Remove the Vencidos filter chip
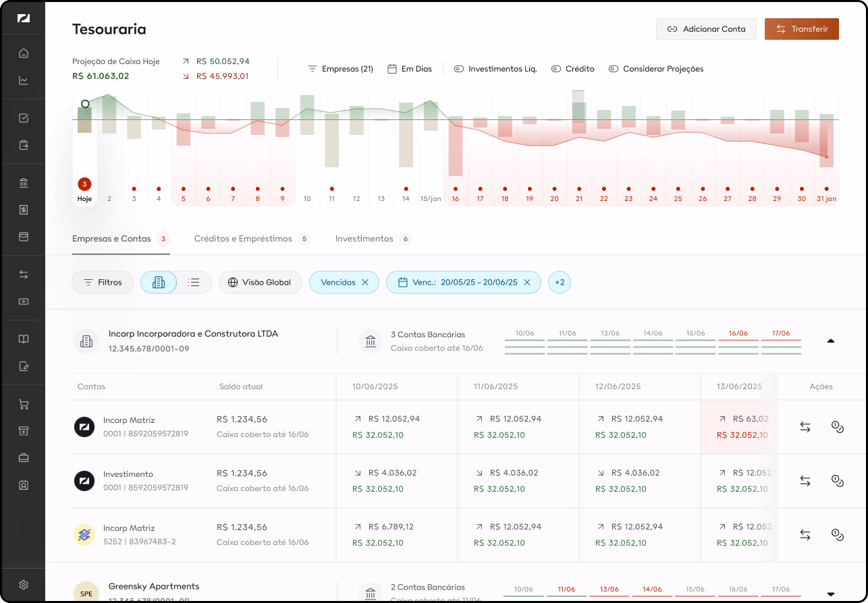This screenshot has width=868, height=603. pos(365,283)
